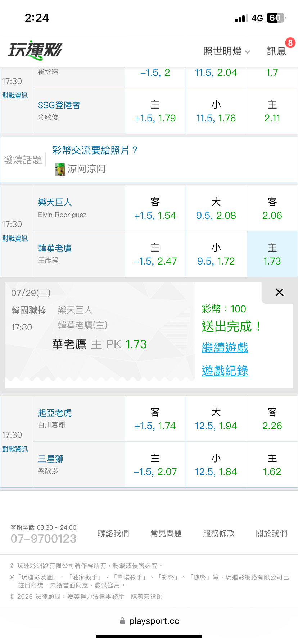Open the 訊息 notification badge

(290, 43)
